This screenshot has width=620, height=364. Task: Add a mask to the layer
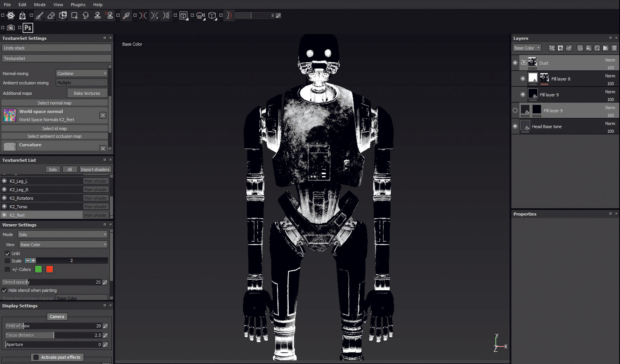[560, 48]
